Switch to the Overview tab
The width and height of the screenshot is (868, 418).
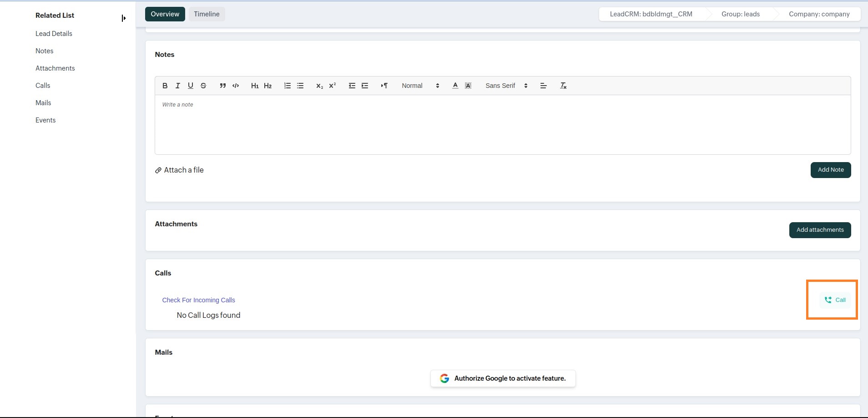click(x=165, y=14)
